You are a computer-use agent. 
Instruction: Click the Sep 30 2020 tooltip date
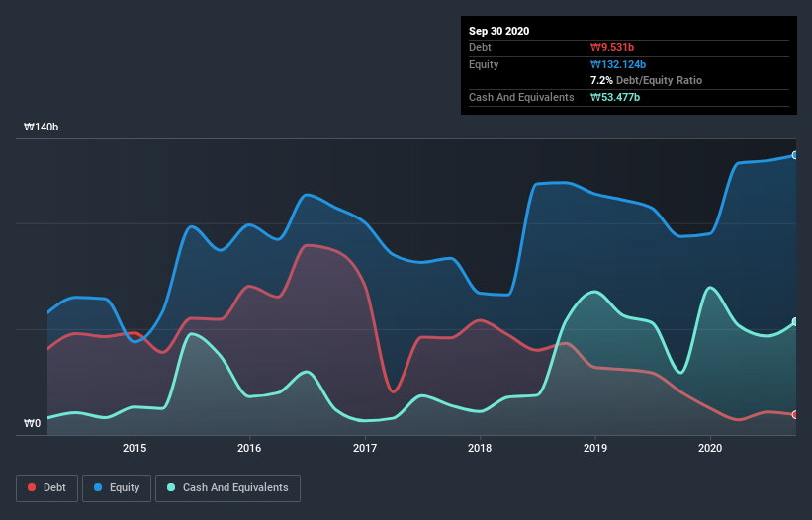[x=498, y=31]
